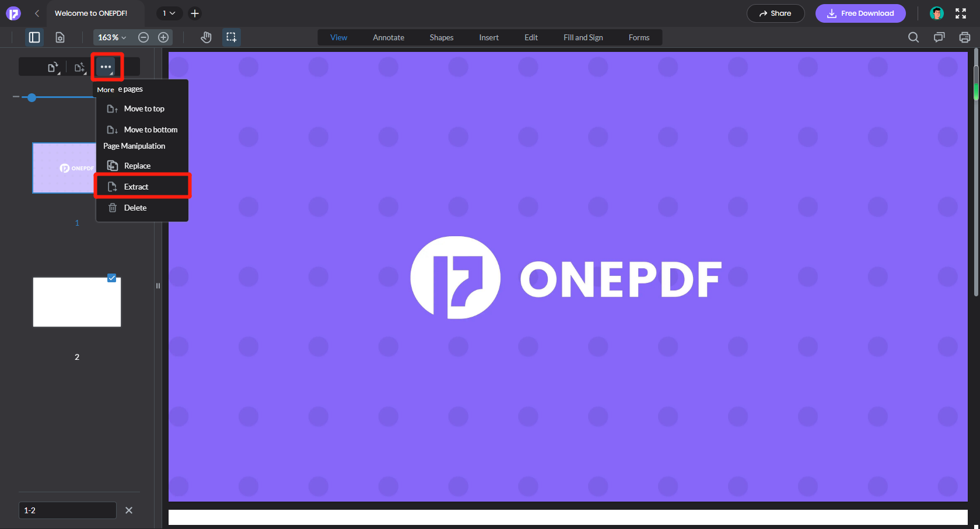The width and height of the screenshot is (980, 529).
Task: Open the rotate pages dropdown icon
Action: [x=54, y=68]
